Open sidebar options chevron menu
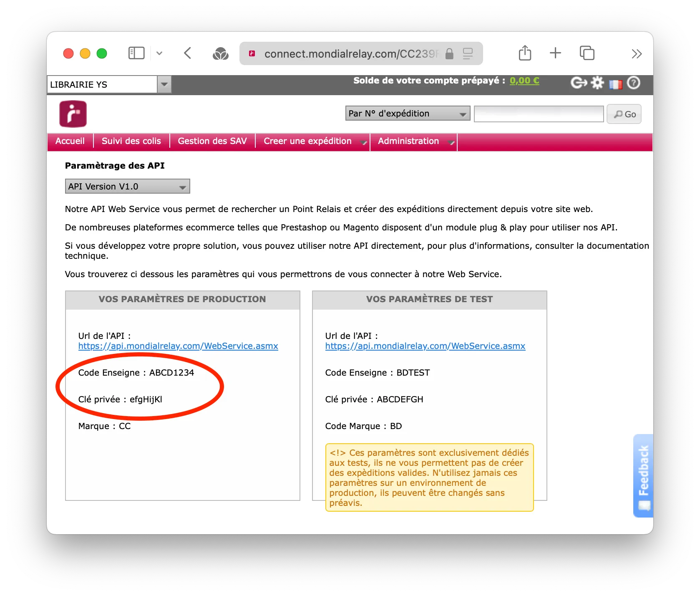The image size is (700, 596). (159, 53)
